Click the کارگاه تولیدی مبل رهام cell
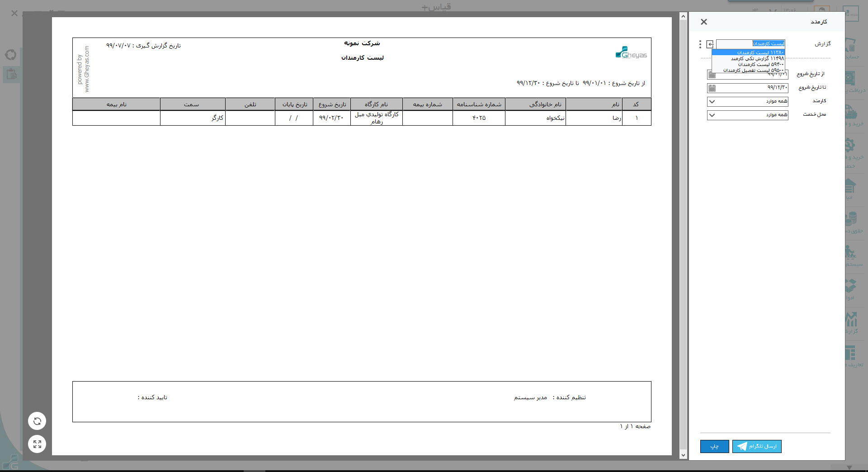The width and height of the screenshot is (868, 472). point(377,118)
